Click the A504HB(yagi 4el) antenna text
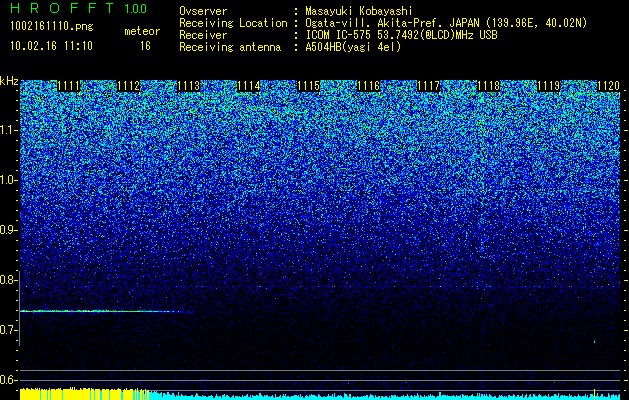Screen dimensions: 629x400 [353, 47]
